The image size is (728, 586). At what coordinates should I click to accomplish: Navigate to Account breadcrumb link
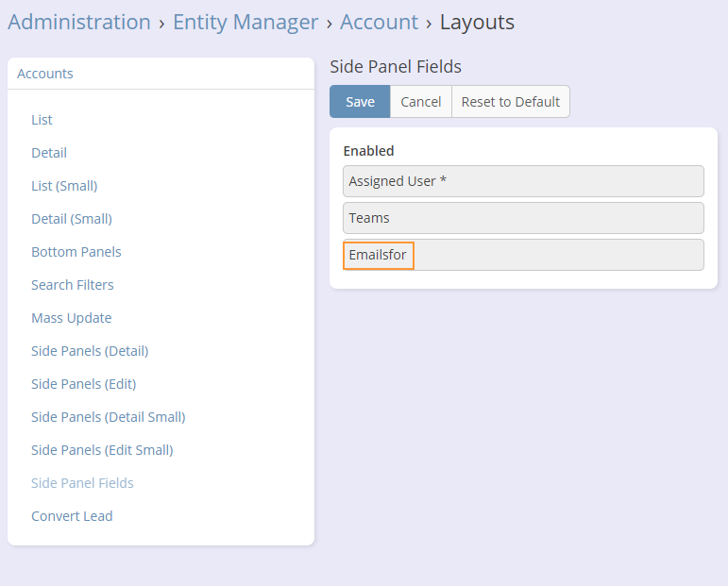pyautogui.click(x=379, y=22)
